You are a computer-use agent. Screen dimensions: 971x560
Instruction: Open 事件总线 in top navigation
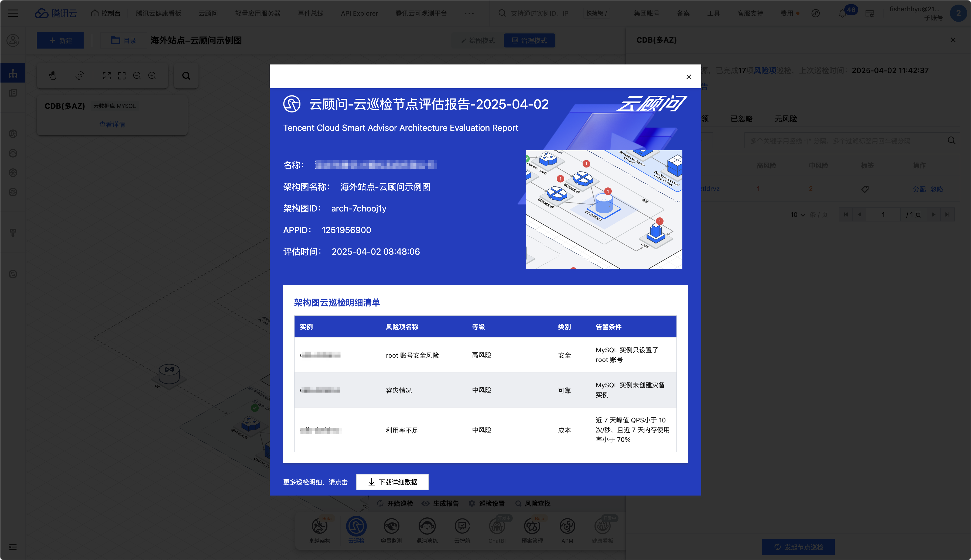pos(310,13)
